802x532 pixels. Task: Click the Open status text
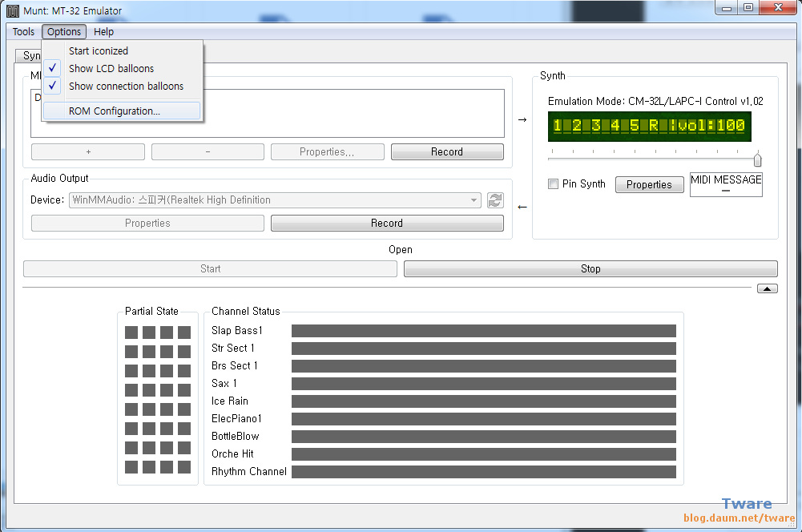[x=401, y=250]
